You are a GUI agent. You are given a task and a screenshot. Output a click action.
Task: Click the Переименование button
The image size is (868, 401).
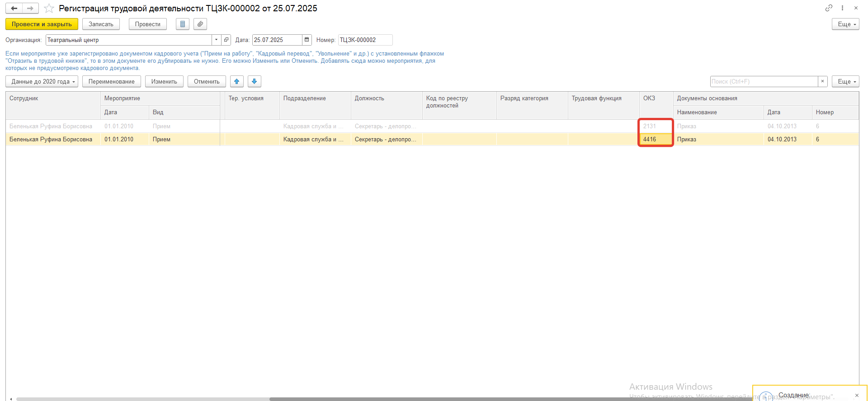tap(112, 81)
